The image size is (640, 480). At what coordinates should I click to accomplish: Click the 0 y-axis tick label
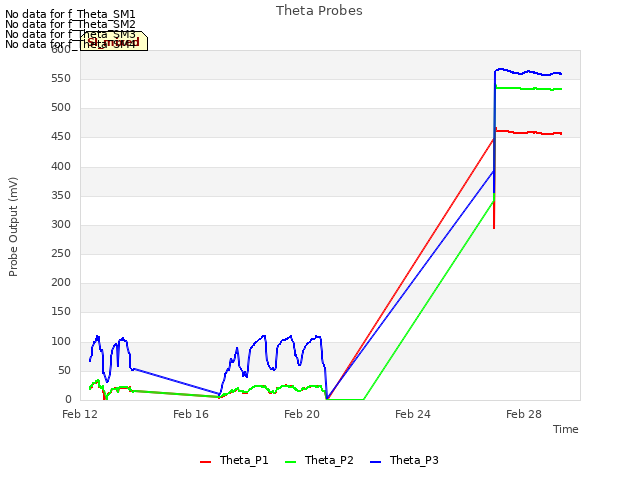click(x=68, y=400)
